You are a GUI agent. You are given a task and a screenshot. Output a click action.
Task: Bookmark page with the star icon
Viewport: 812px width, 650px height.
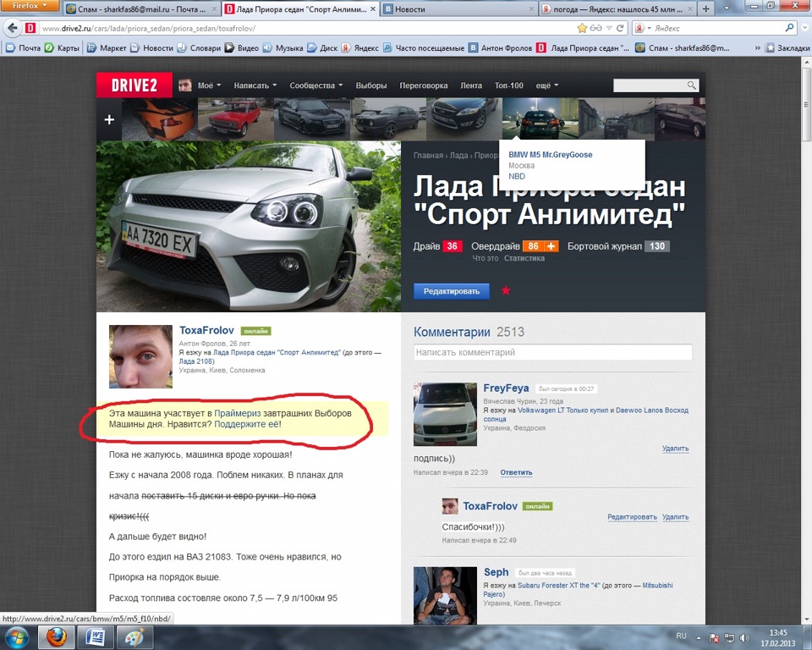[582, 28]
